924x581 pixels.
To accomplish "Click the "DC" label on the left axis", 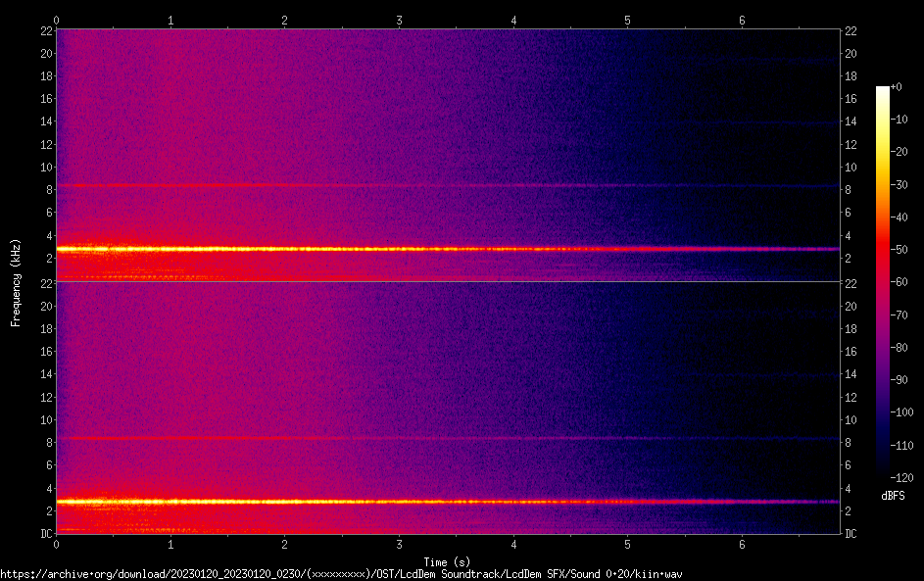I will [x=44, y=534].
